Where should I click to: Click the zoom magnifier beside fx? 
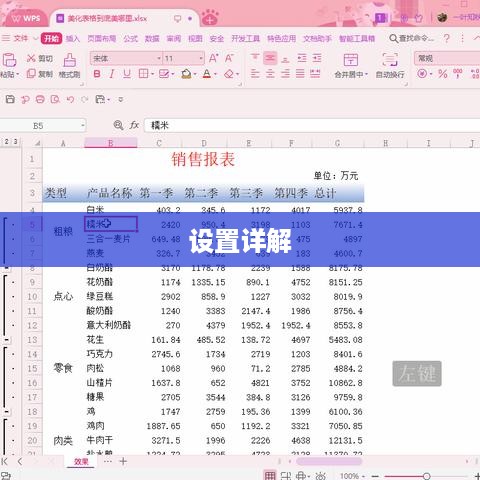tap(118, 125)
